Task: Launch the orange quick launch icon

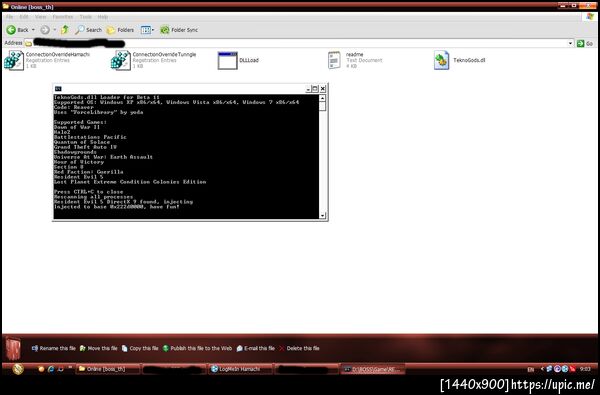Action: 41,369
